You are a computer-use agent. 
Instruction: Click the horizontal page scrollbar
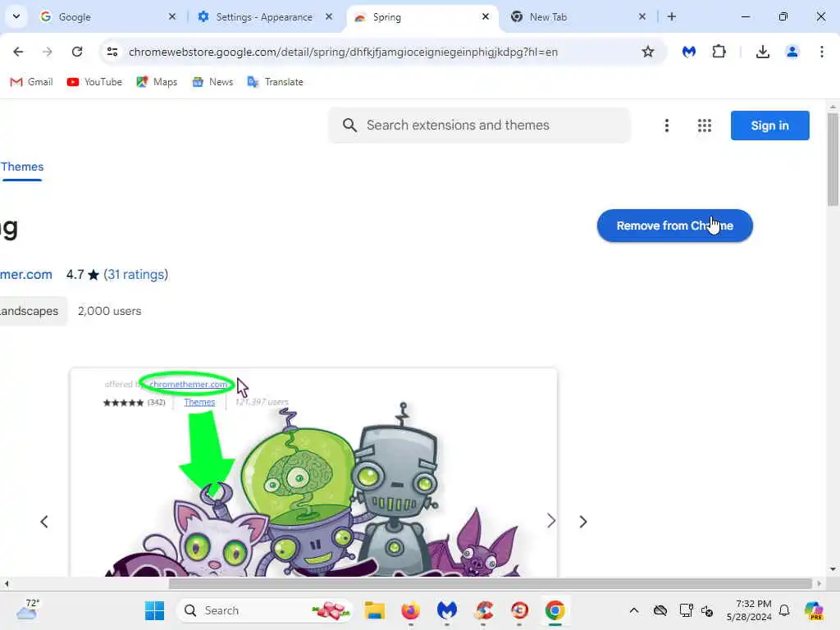(491, 583)
